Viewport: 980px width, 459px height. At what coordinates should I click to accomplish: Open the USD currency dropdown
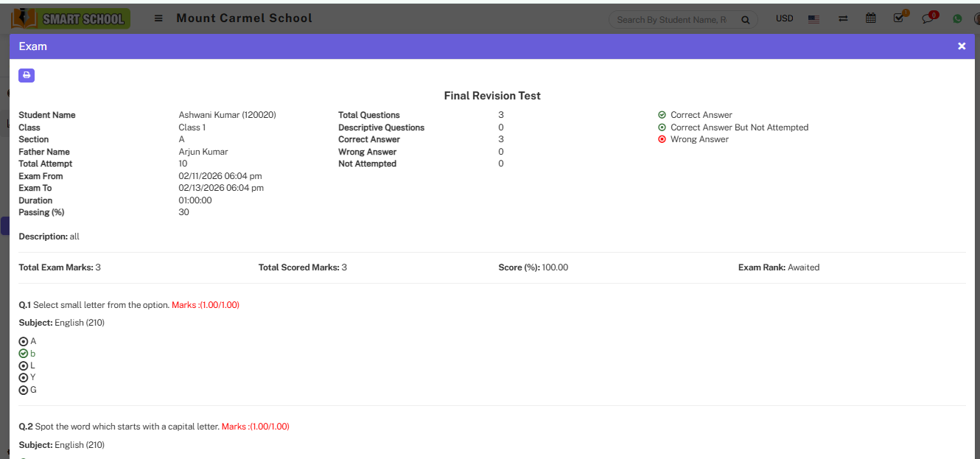784,18
